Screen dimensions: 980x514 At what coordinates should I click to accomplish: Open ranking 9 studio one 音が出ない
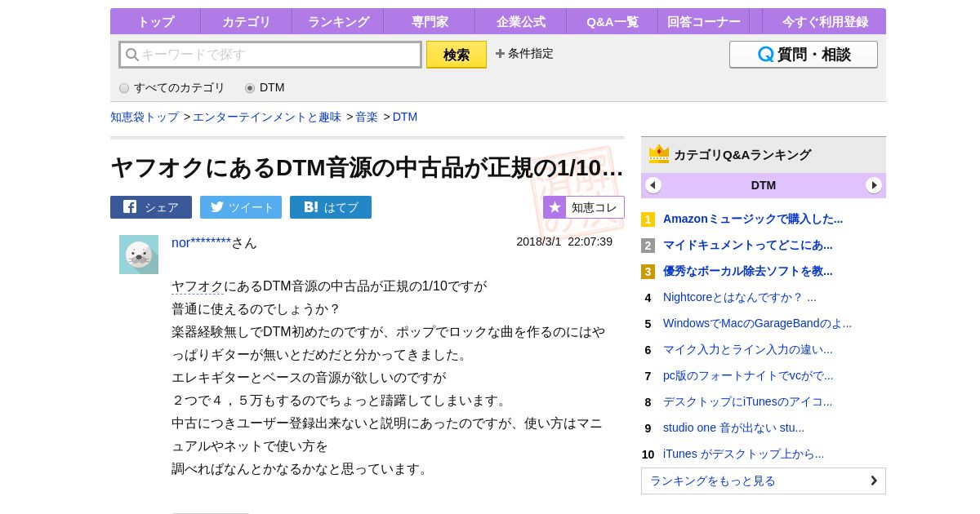click(x=733, y=428)
